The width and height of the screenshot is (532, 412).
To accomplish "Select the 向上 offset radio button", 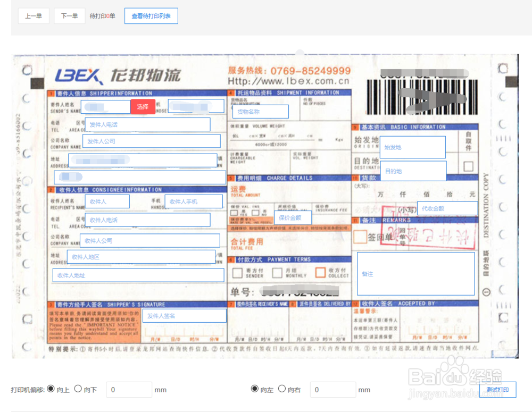I will click(51, 389).
